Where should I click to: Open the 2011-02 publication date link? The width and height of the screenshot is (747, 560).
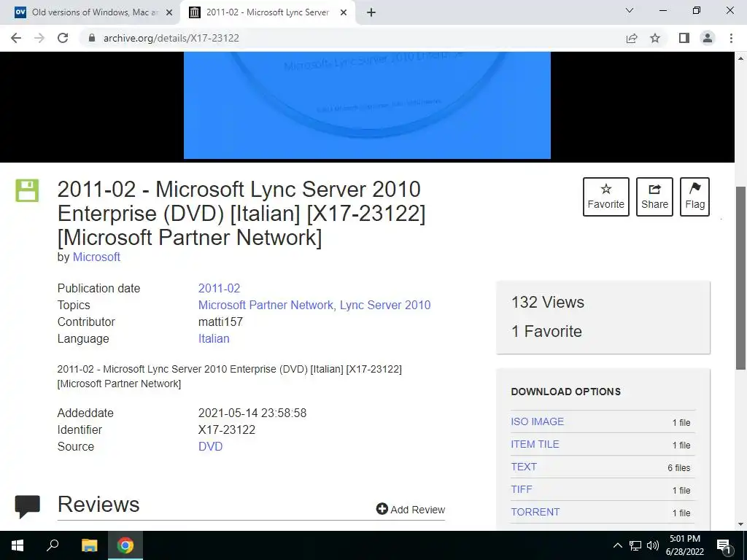click(x=219, y=288)
